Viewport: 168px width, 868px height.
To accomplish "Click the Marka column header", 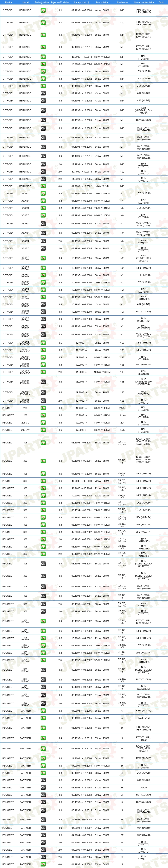I will pyautogui.click(x=8, y=2).
